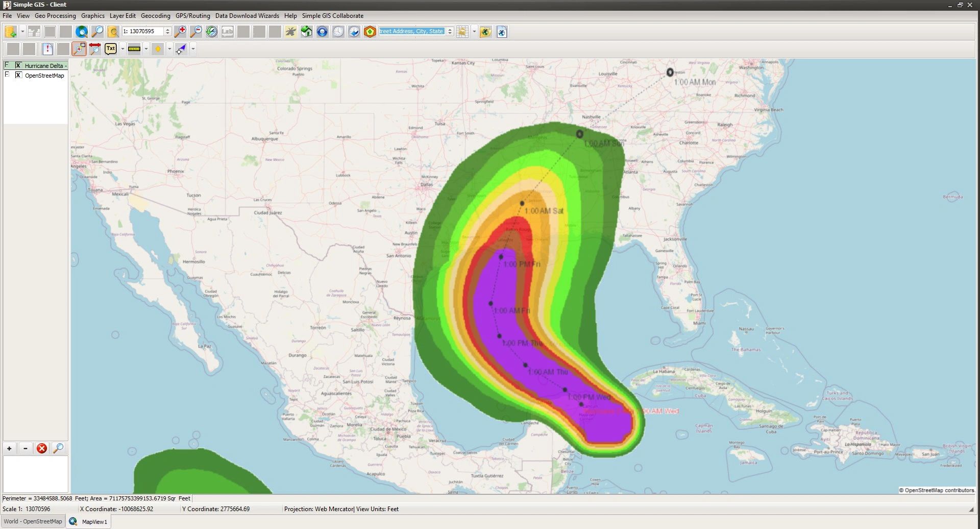Viewport: 980px width, 529px height.
Task: Click the plus zoom button below layer panel
Action: pos(9,448)
